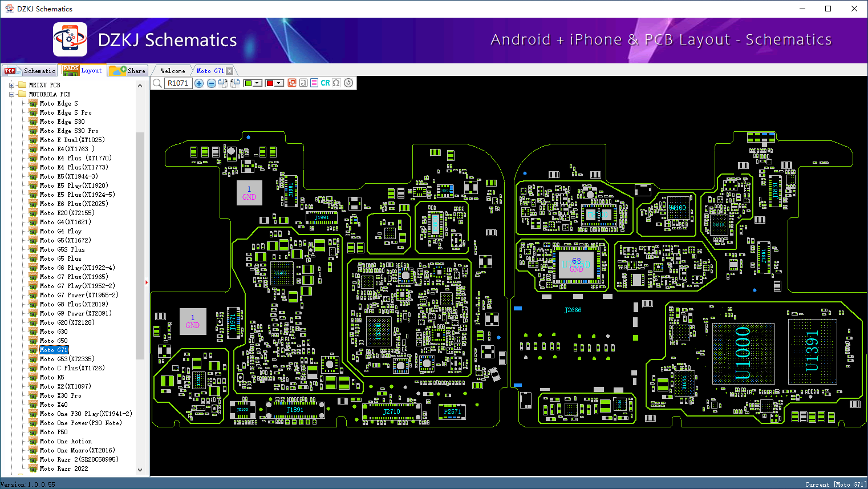
Task: Open the Welcome document tab
Action: click(173, 71)
